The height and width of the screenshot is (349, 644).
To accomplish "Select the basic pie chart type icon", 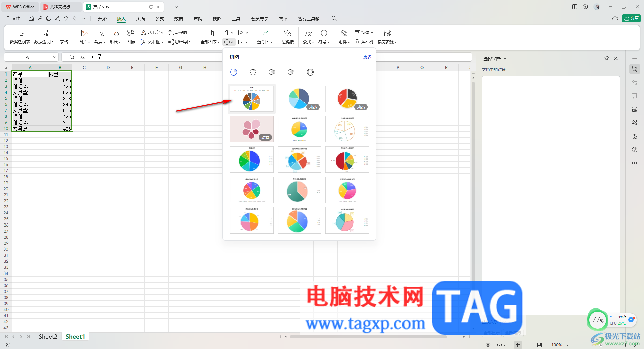I will [234, 72].
